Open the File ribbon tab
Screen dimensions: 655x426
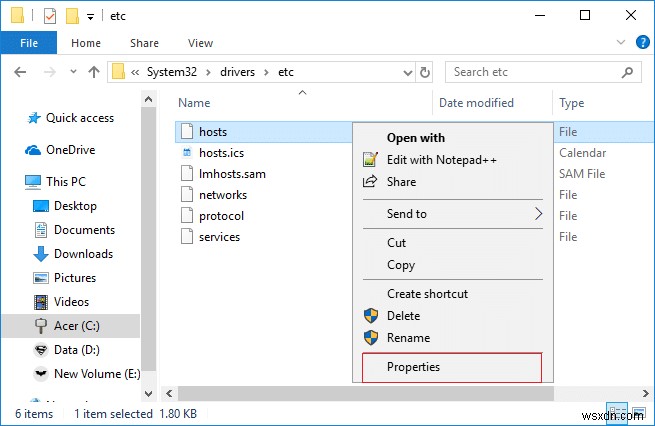point(29,43)
